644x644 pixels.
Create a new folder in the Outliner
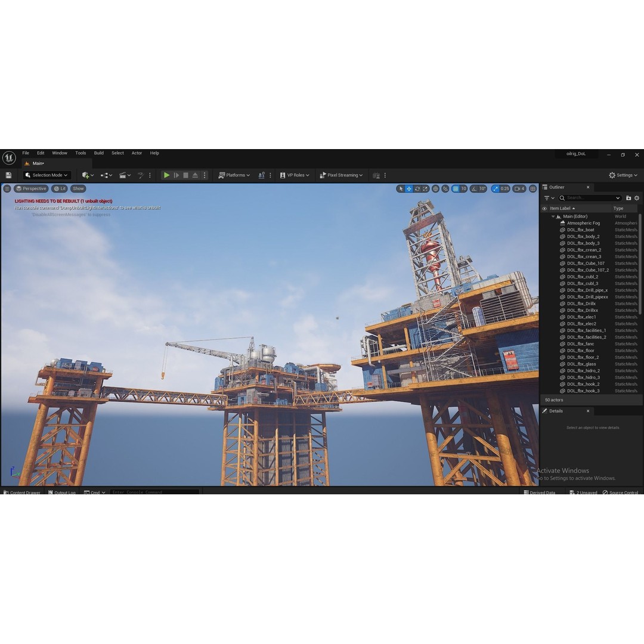point(629,198)
